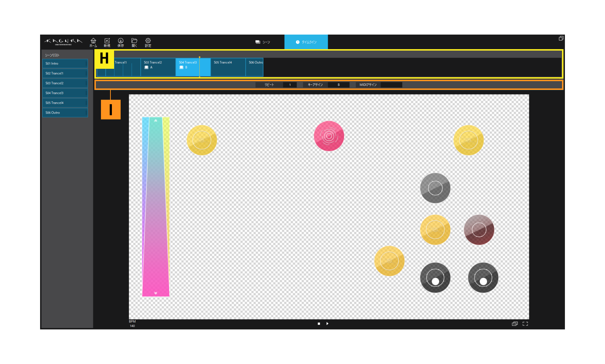Open settings with 設定 gear icon
This screenshot has height=364, width=605.
point(148,43)
